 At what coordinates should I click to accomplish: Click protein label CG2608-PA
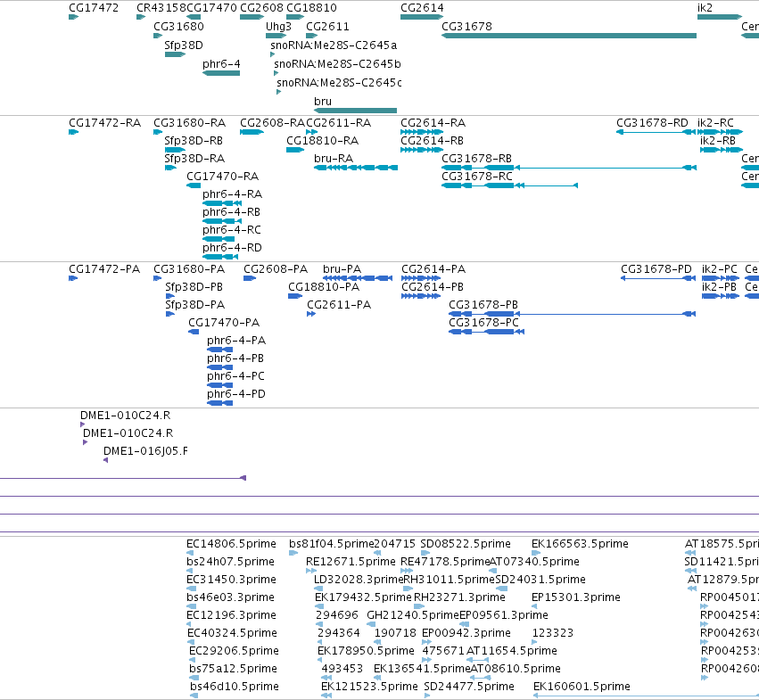(x=276, y=269)
